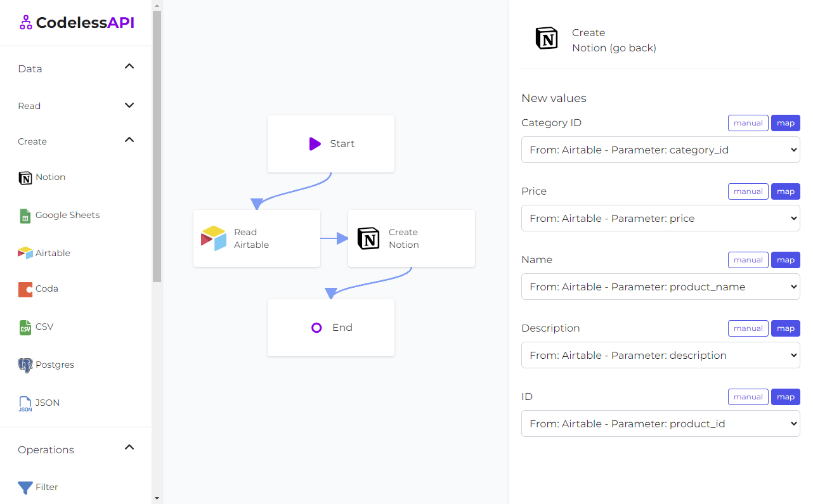
Task: Open the Category ID parameter dropdown
Action: click(661, 150)
